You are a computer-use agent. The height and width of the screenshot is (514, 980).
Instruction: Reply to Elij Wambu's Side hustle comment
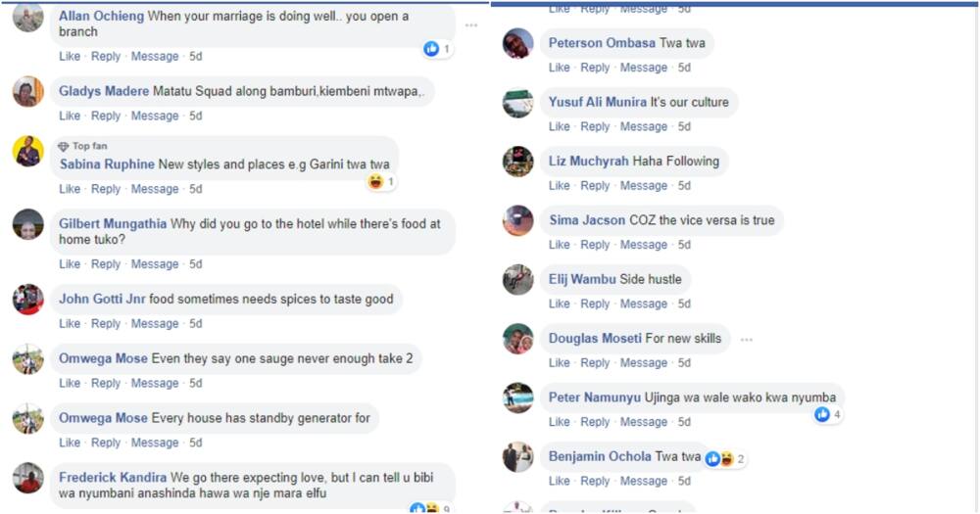click(x=595, y=304)
